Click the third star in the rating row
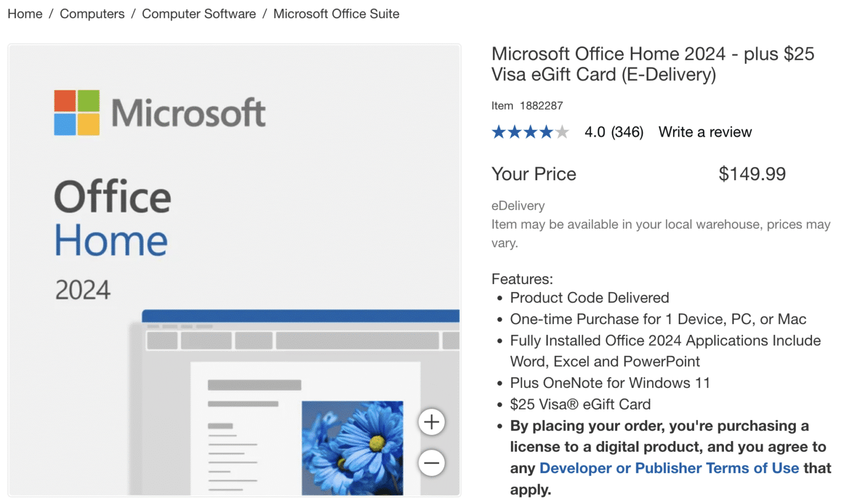This screenshot has height=502, width=868. [x=531, y=132]
